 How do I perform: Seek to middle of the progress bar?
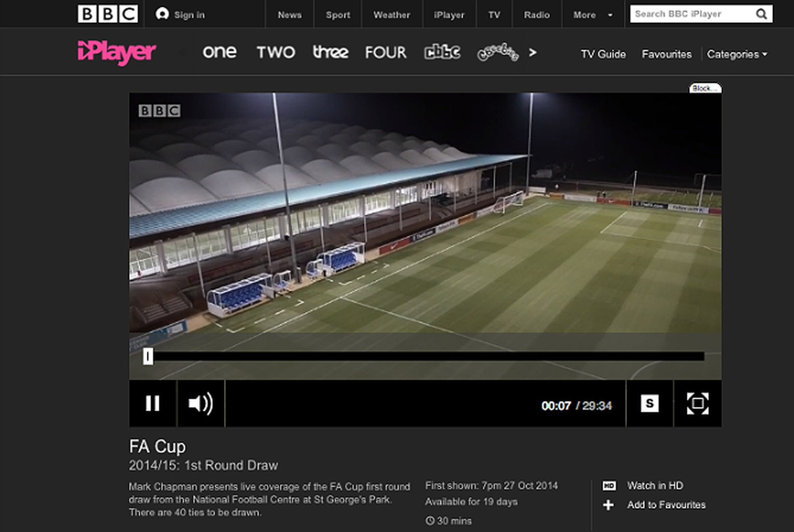pyautogui.click(x=424, y=356)
